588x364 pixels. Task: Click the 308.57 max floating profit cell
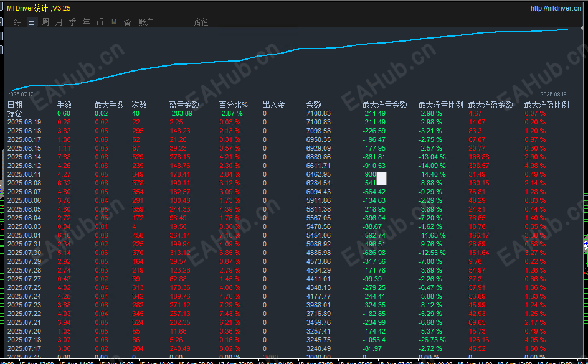(x=479, y=166)
